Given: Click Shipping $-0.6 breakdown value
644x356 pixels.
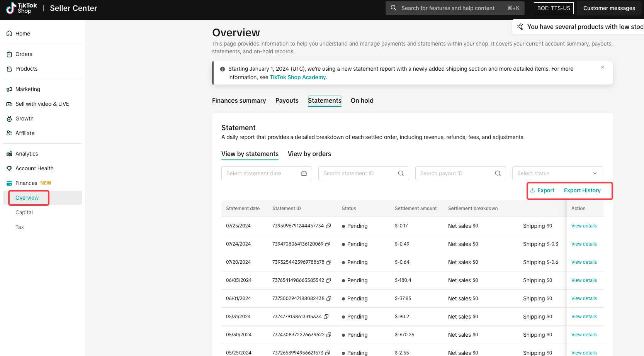Looking at the screenshot, I should 540,262.
